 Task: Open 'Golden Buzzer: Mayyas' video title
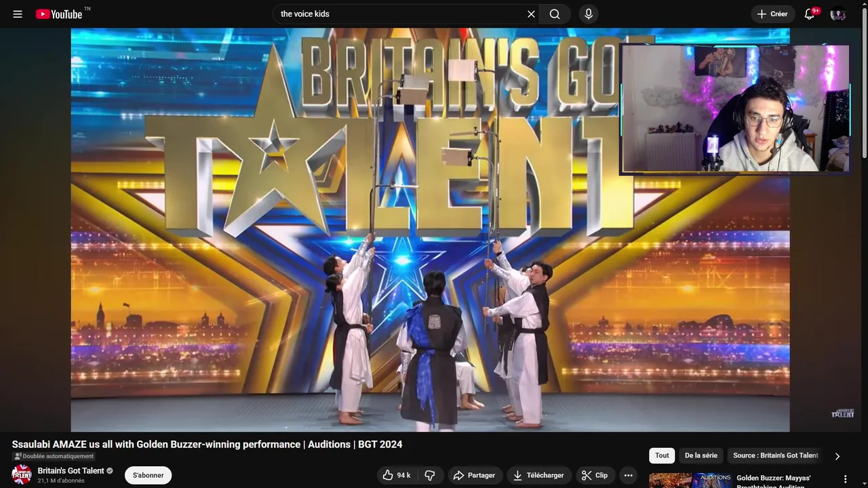(x=774, y=481)
